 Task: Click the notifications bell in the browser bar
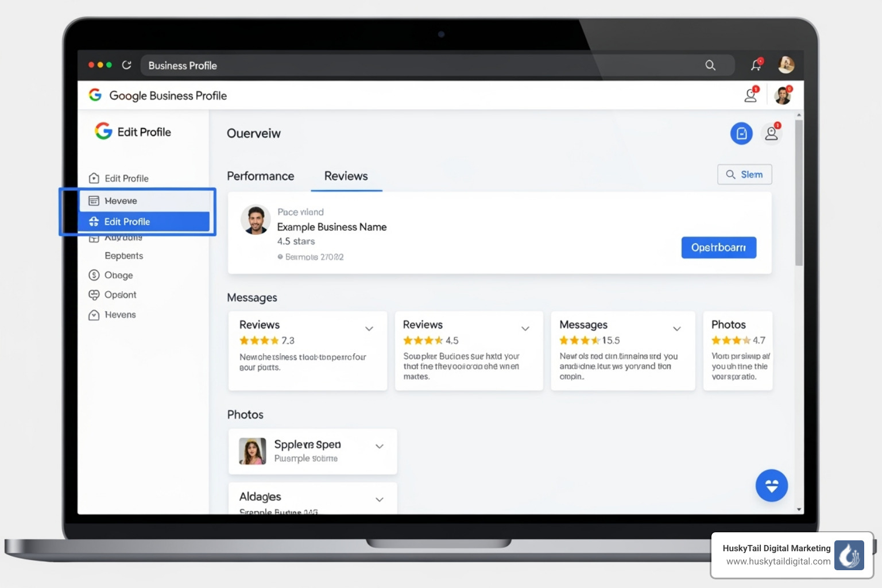tap(755, 65)
